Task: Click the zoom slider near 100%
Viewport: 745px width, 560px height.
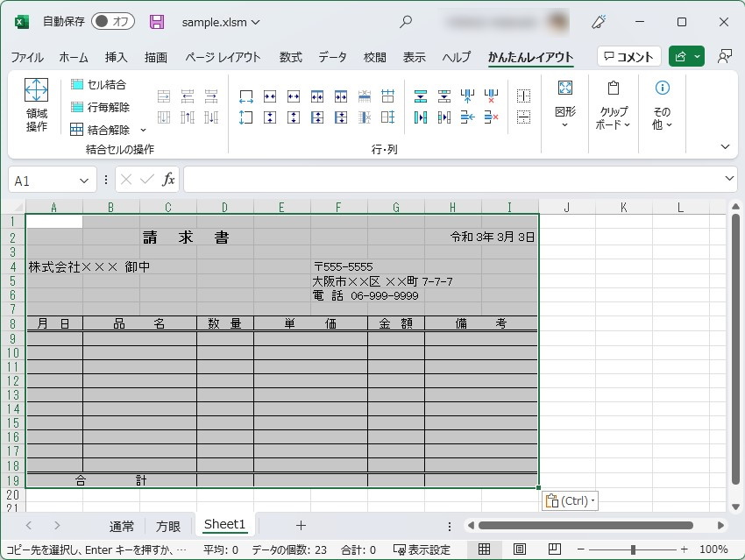Action: (633, 548)
